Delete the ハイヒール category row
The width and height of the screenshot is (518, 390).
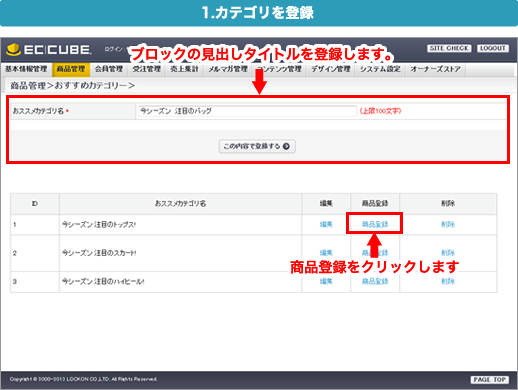coord(448,281)
